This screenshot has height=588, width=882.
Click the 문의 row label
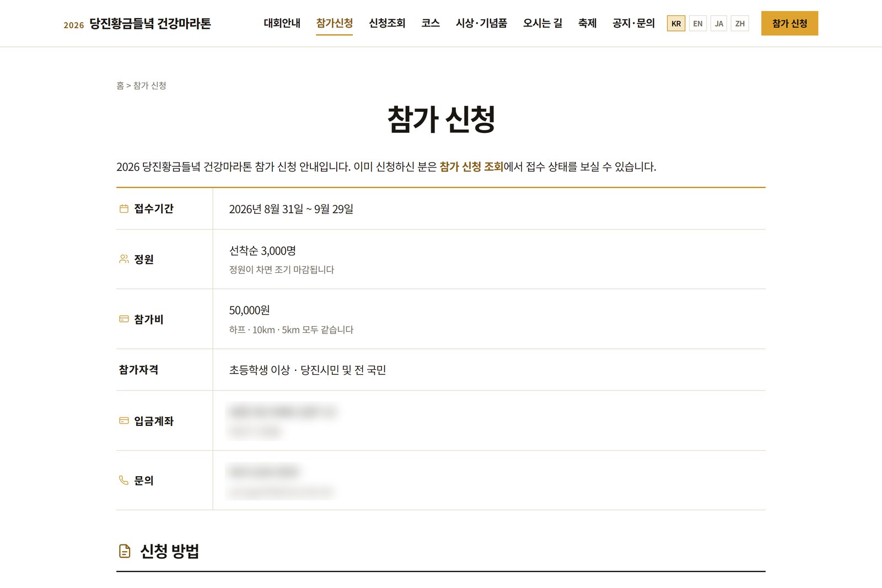click(x=144, y=481)
